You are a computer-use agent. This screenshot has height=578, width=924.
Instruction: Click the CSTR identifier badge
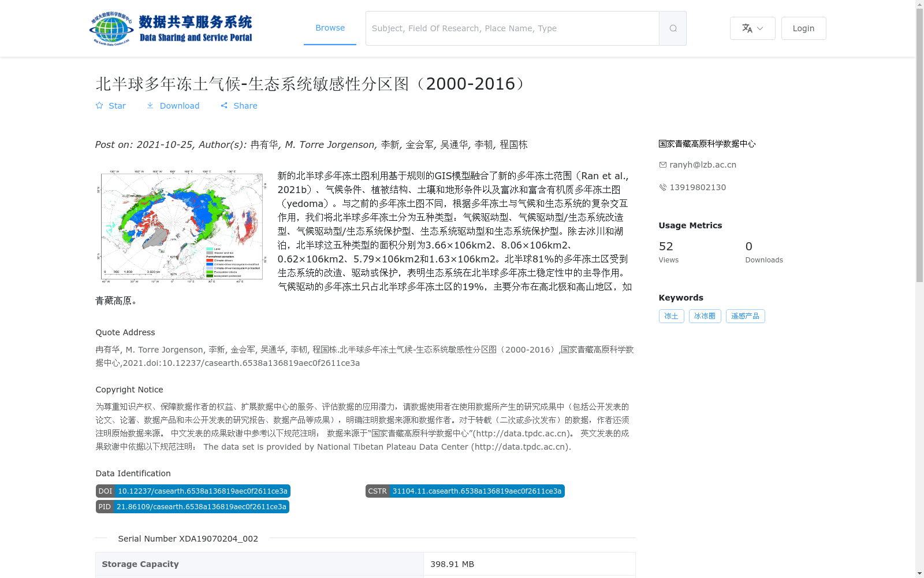[x=465, y=491]
